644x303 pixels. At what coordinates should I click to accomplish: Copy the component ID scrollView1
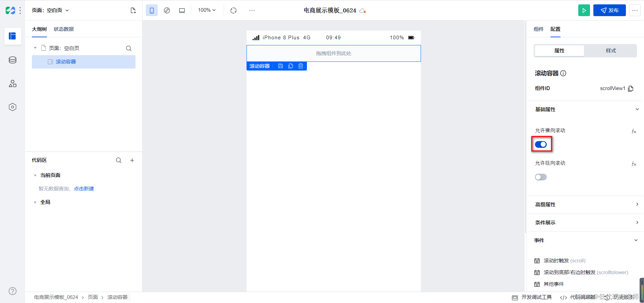(631, 89)
